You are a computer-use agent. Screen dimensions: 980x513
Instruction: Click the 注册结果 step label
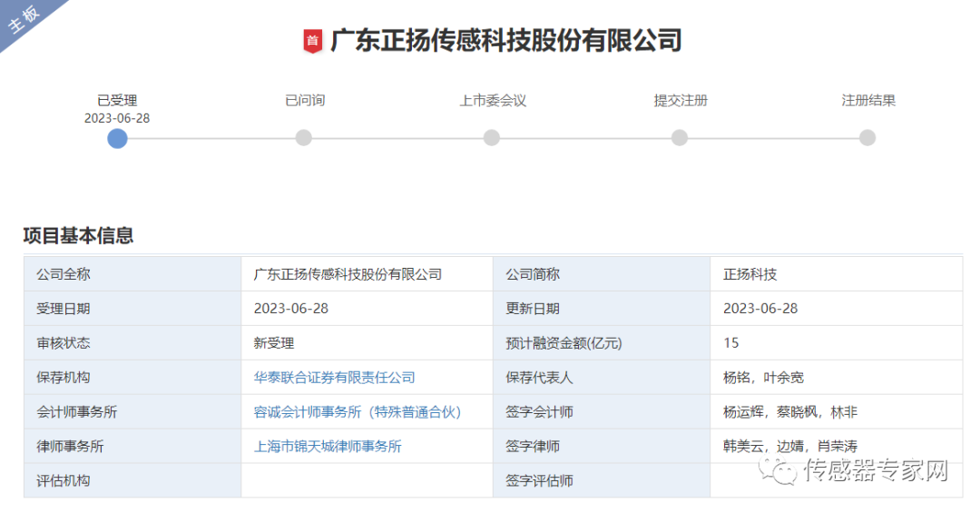coord(868,100)
